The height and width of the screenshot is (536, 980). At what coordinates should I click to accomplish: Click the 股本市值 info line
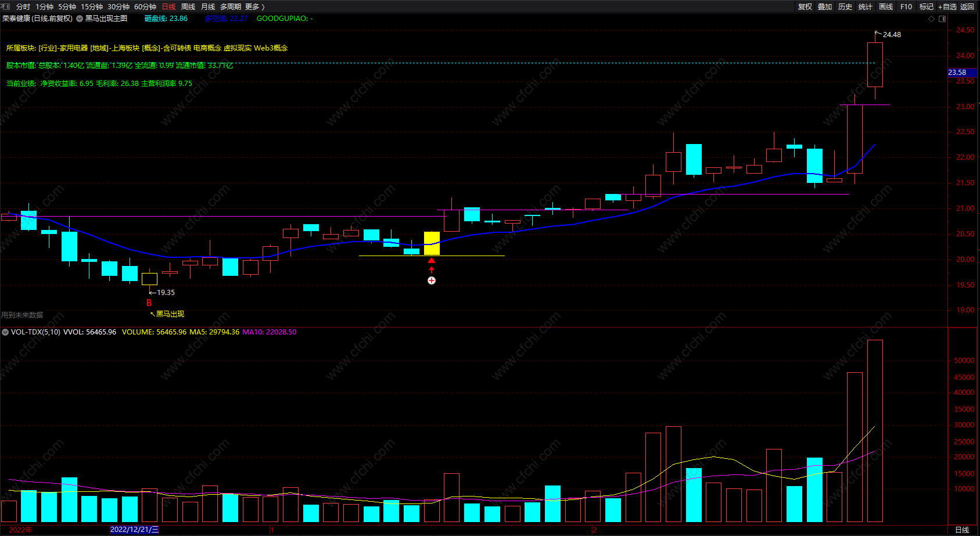pos(120,66)
